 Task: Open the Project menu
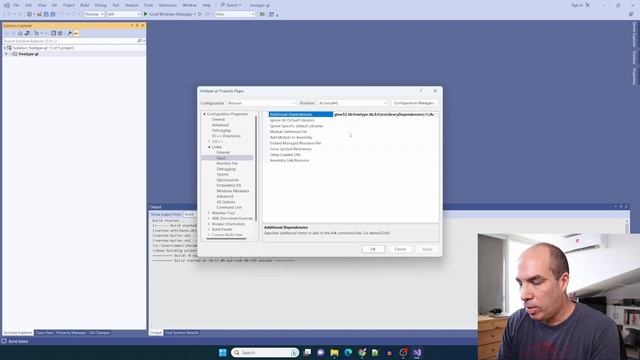tap(69, 5)
